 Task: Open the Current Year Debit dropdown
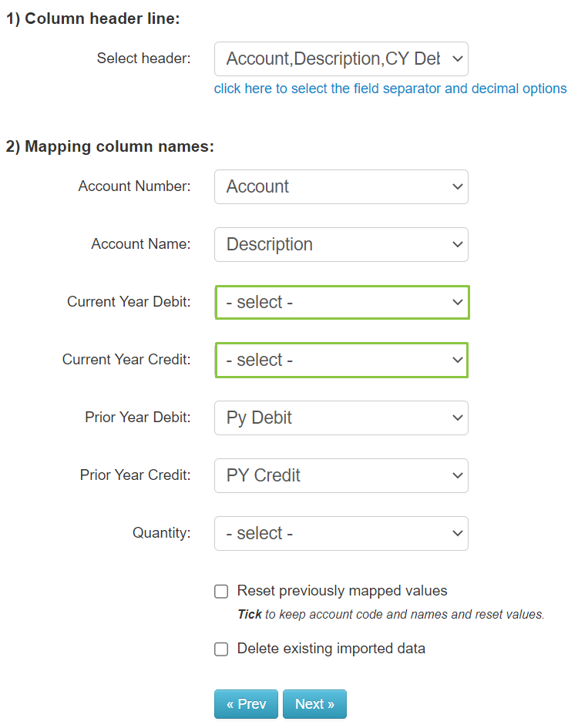(x=341, y=302)
